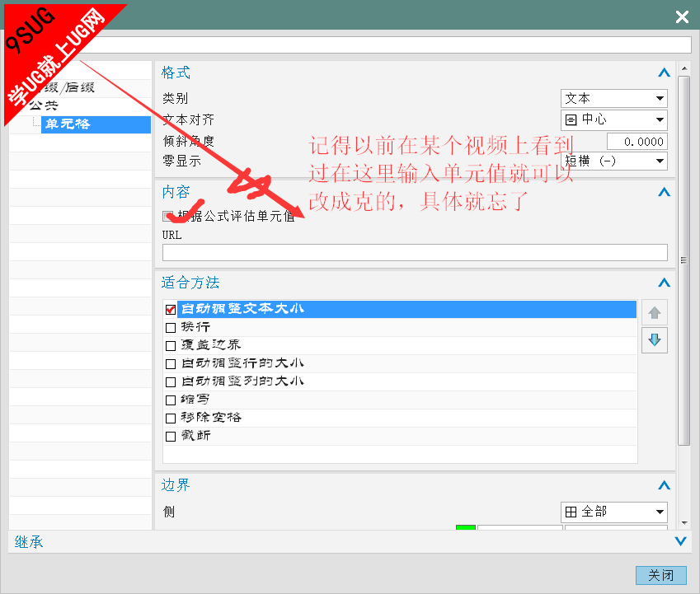Click the search field at dialog top
This screenshot has height=594, width=700.
pyautogui.click(x=392, y=45)
